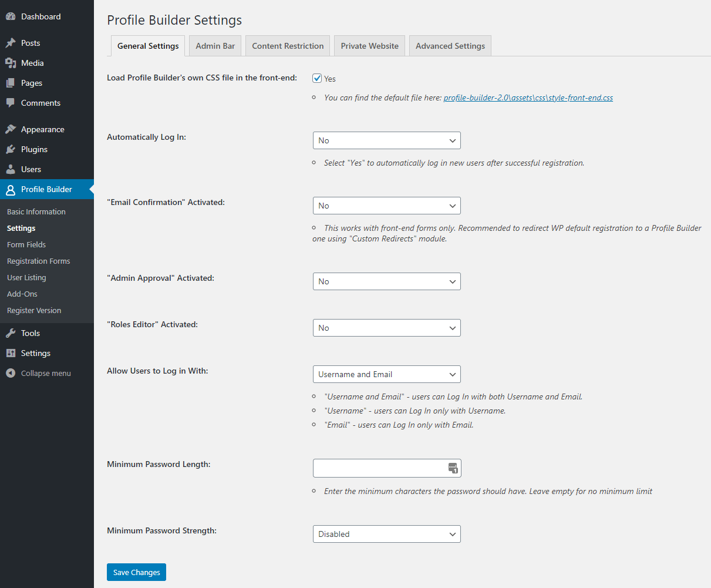Click the Settings sliders icon
711x588 pixels.
point(11,353)
